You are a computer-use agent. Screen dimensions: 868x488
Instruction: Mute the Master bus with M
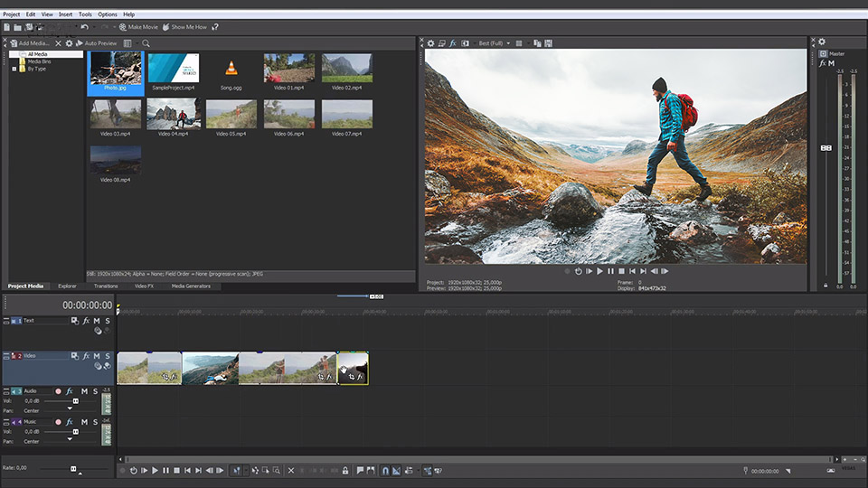coord(832,63)
